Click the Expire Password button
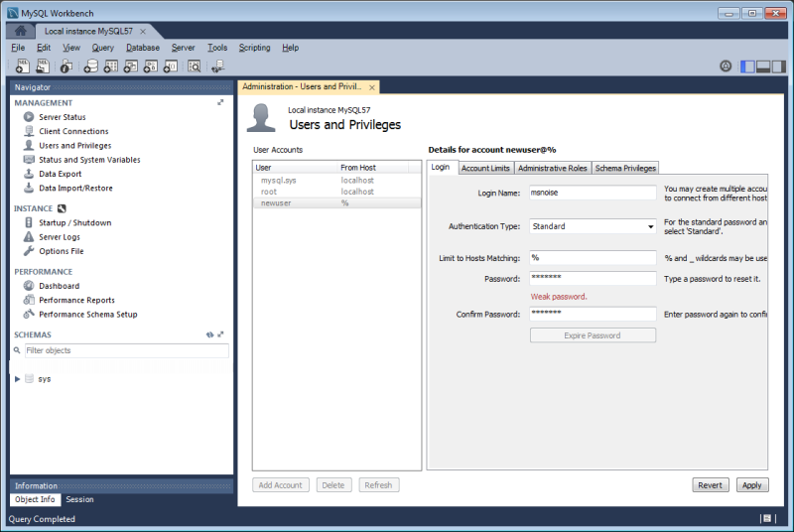This screenshot has height=532, width=794. pyautogui.click(x=593, y=335)
